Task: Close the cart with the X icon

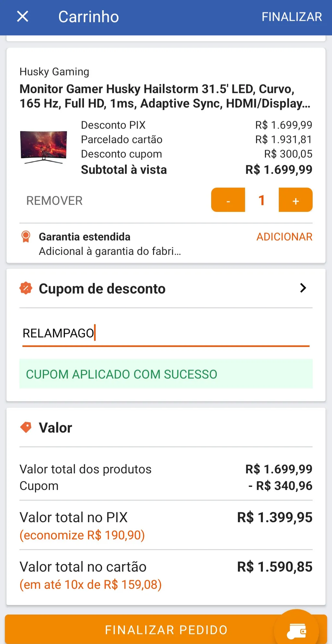Action: coord(22,16)
